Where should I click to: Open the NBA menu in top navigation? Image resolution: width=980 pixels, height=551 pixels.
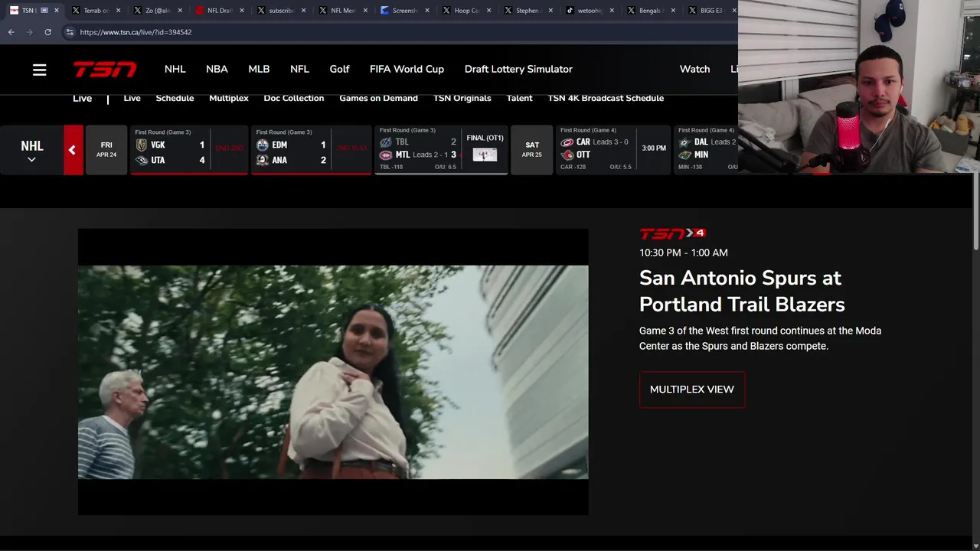(x=217, y=69)
